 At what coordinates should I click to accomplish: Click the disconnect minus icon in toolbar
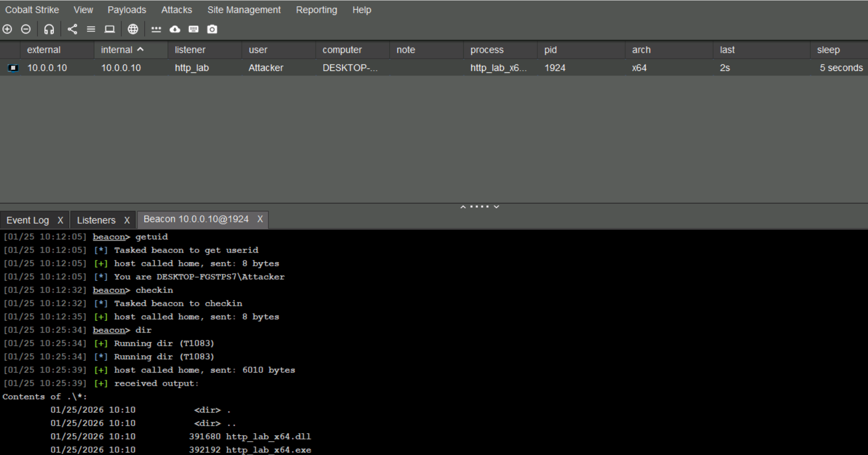click(x=26, y=29)
